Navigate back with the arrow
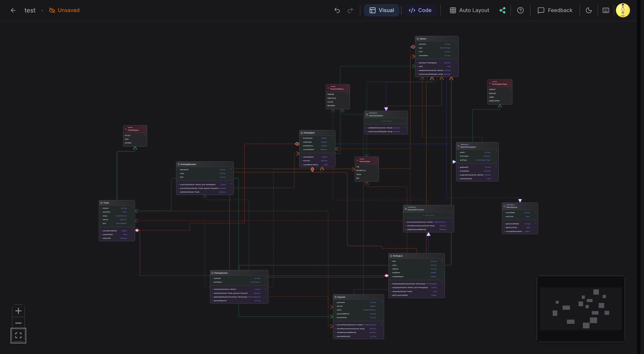Viewport: 644px width, 354px height. pos(13,10)
